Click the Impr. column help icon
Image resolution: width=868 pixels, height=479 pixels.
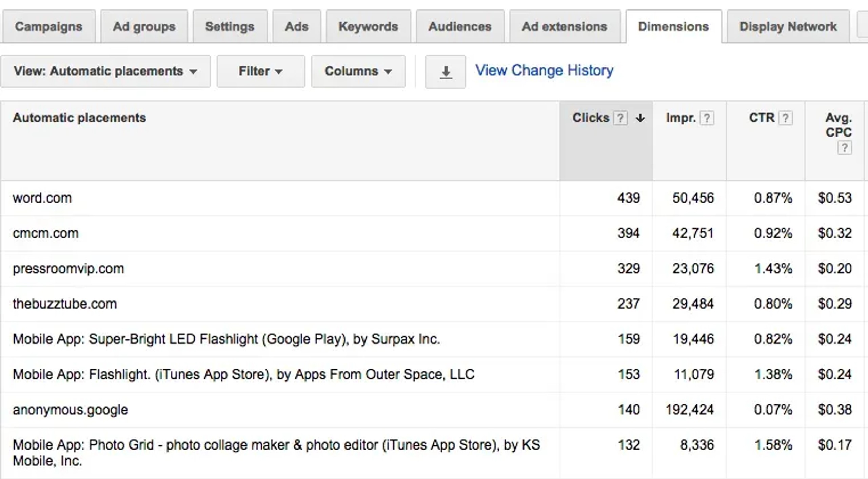tap(707, 118)
